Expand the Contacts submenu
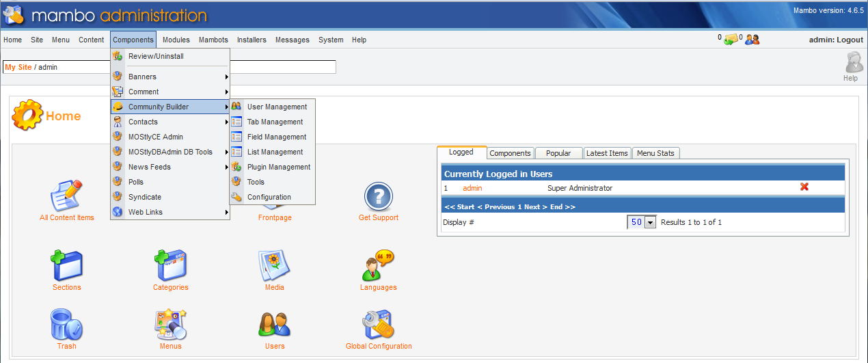This screenshot has height=363, width=868. click(x=170, y=122)
